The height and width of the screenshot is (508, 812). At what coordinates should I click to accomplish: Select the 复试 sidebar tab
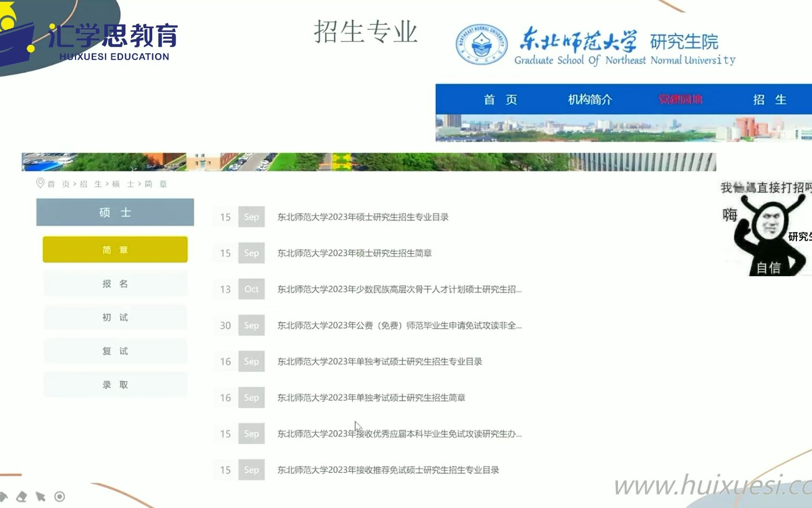115,351
